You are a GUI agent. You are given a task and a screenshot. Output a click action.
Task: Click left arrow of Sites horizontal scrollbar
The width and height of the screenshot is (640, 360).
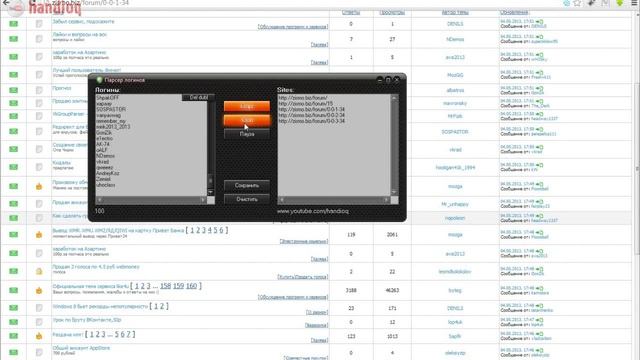(x=281, y=200)
